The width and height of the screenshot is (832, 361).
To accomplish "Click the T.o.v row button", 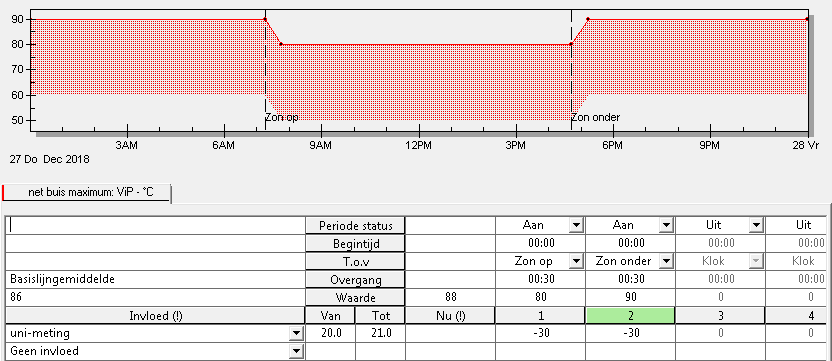I will point(356,261).
